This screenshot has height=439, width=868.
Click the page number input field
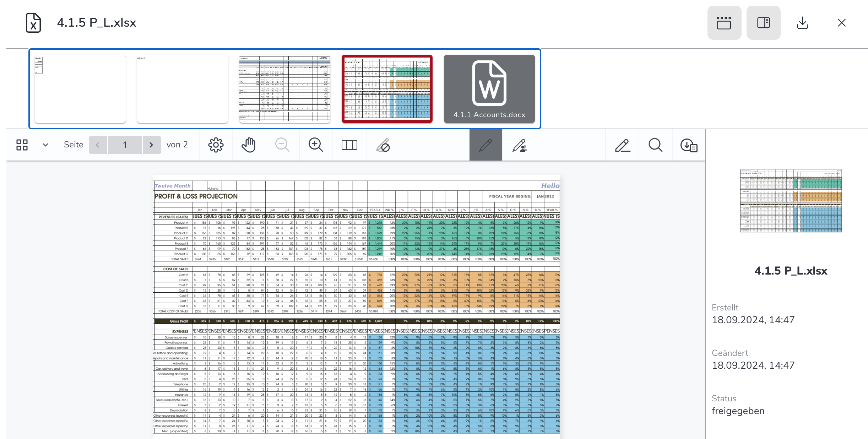(125, 145)
